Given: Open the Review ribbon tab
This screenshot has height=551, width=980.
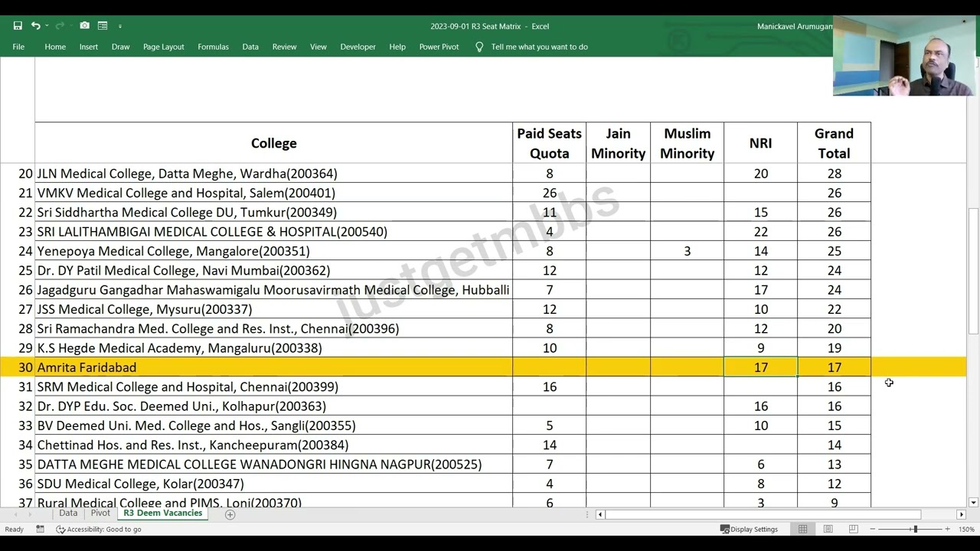Looking at the screenshot, I should (x=284, y=47).
